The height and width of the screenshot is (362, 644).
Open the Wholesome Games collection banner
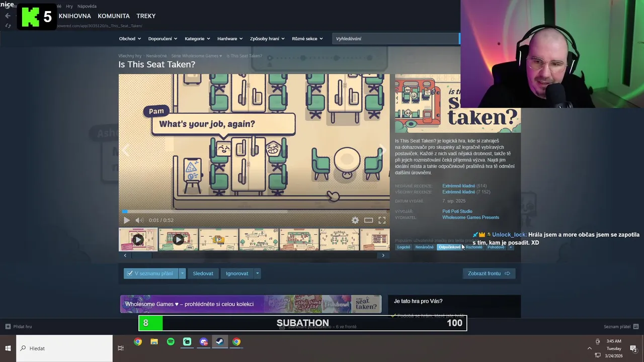pyautogui.click(x=251, y=304)
